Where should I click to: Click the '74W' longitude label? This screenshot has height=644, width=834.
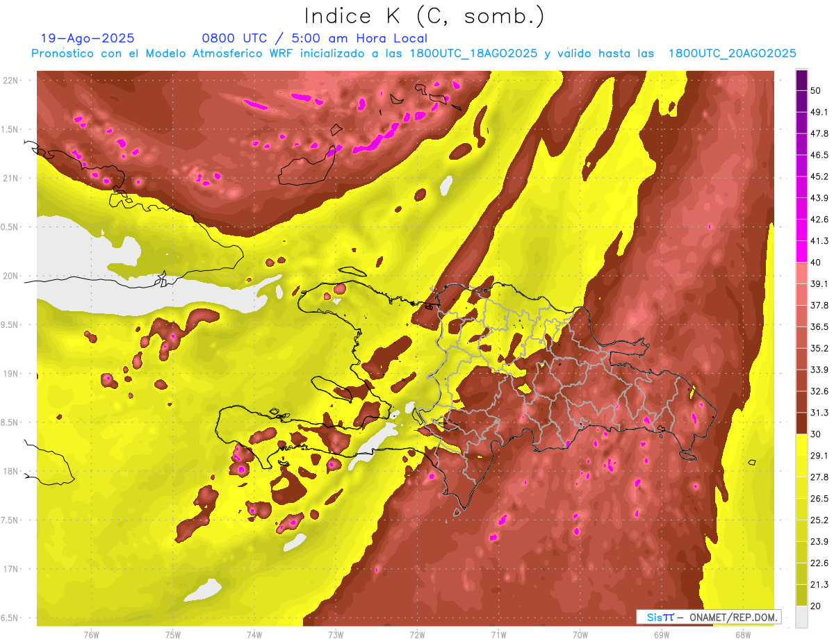point(254,635)
